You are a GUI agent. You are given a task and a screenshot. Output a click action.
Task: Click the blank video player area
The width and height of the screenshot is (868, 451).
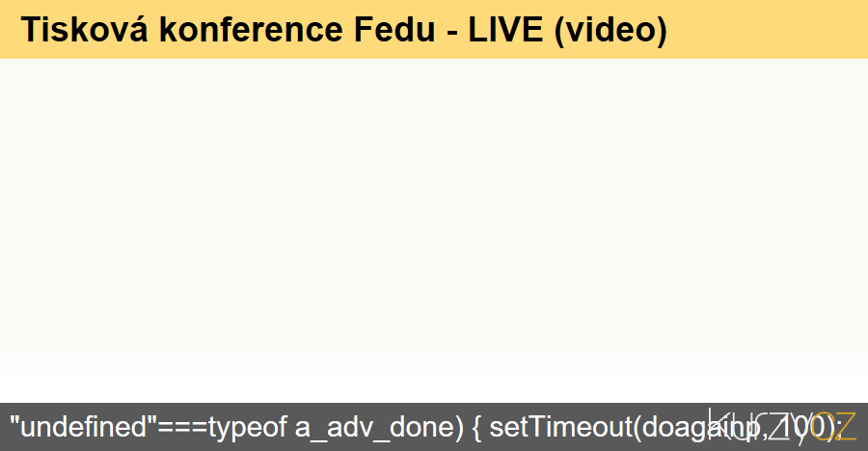point(434,230)
